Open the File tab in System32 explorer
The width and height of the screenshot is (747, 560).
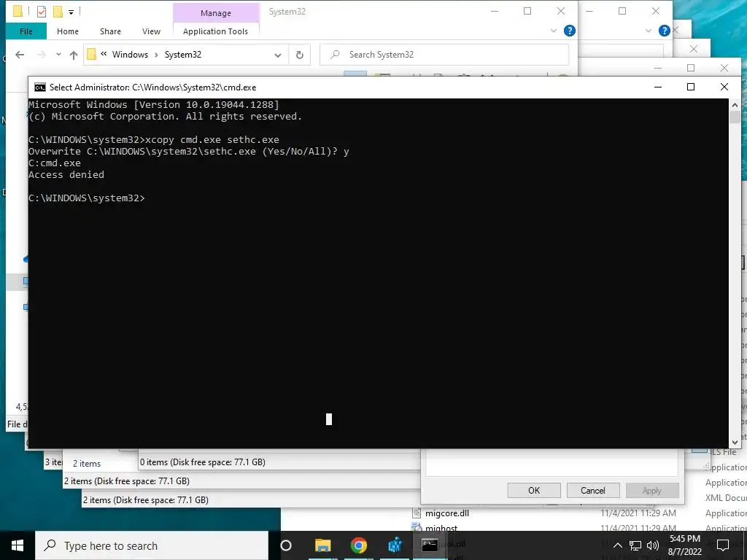pos(26,31)
